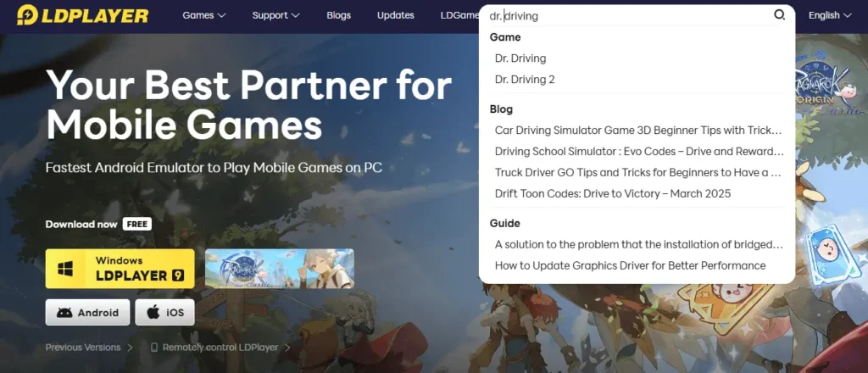Screen dimensions: 868x373
Task: Download Windows LDPlayer 9
Action: pyautogui.click(x=120, y=269)
